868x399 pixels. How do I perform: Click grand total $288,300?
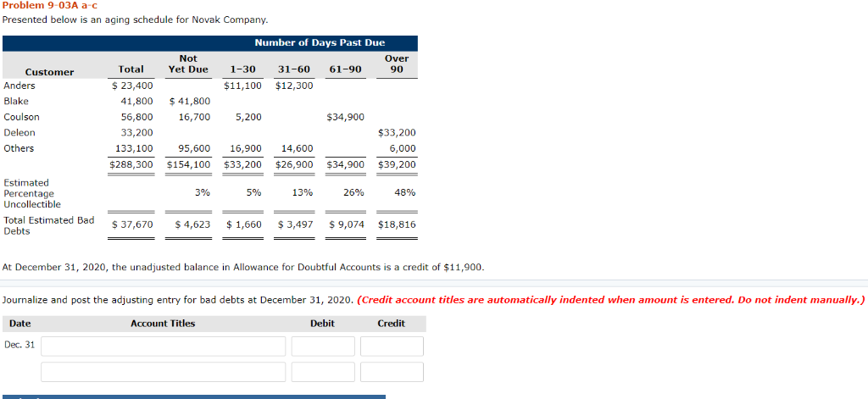coord(131,164)
